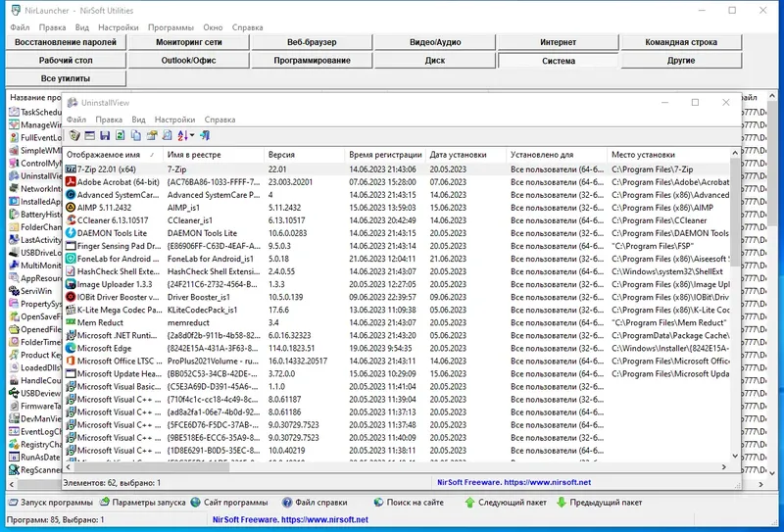Click the Mem Reduct row icon
This screenshot has width=784, height=532.
tap(71, 322)
